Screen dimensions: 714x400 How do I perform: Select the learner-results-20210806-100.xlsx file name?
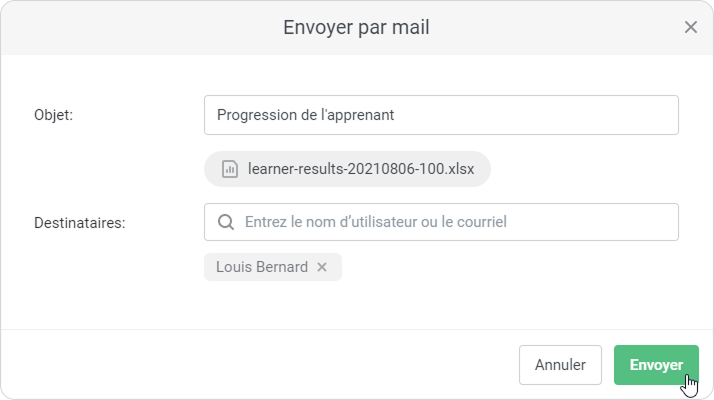tap(361, 168)
